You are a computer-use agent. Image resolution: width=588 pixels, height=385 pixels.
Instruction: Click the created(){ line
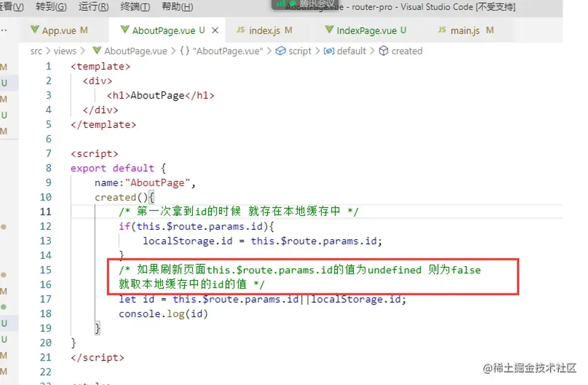[x=124, y=197]
